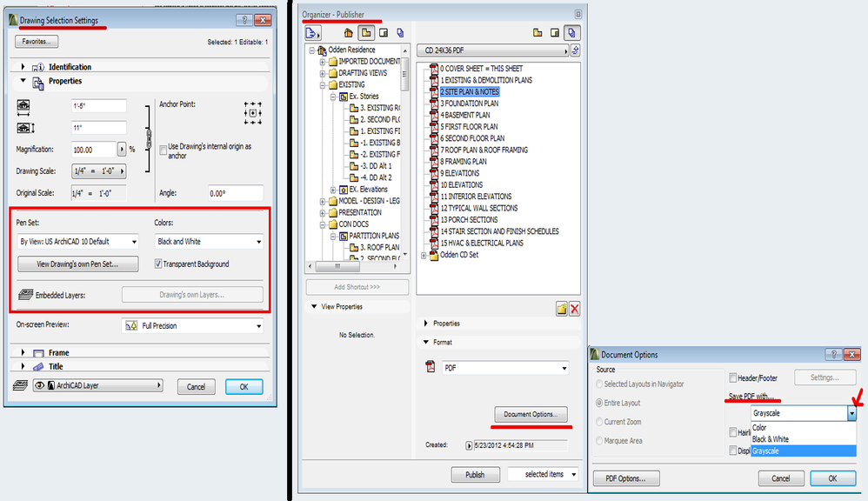Click the Document Options button
The image size is (868, 501).
(531, 414)
